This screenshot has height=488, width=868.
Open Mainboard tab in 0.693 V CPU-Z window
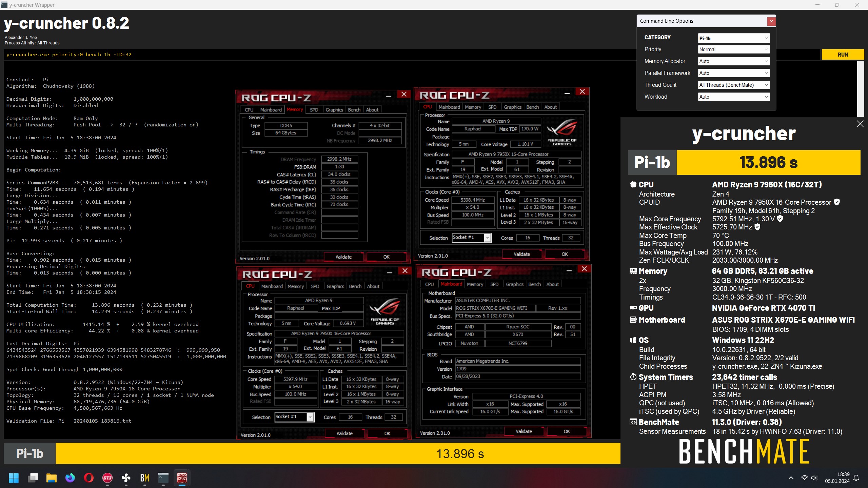(x=272, y=286)
